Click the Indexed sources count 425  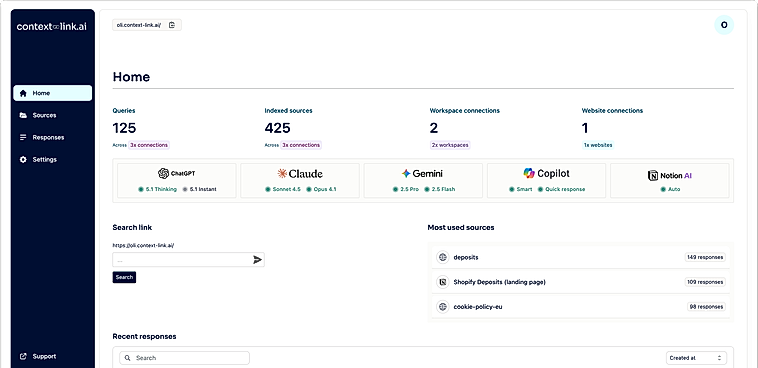[277, 128]
